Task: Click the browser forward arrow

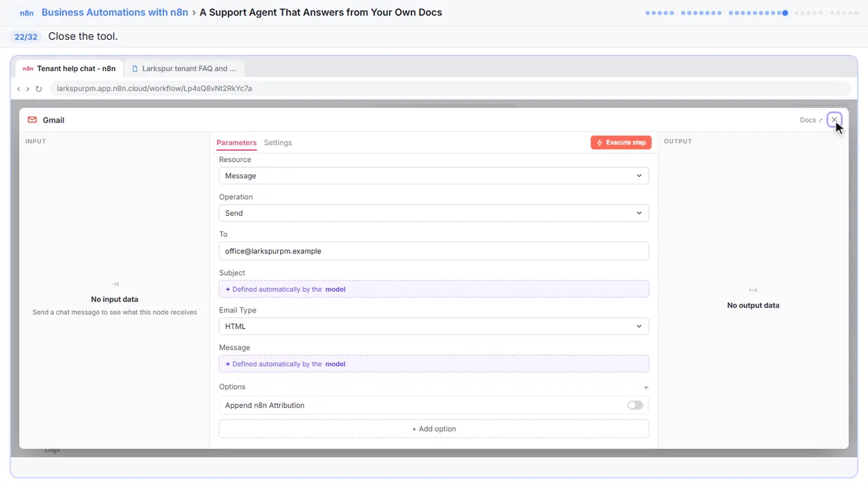Action: pos(28,89)
